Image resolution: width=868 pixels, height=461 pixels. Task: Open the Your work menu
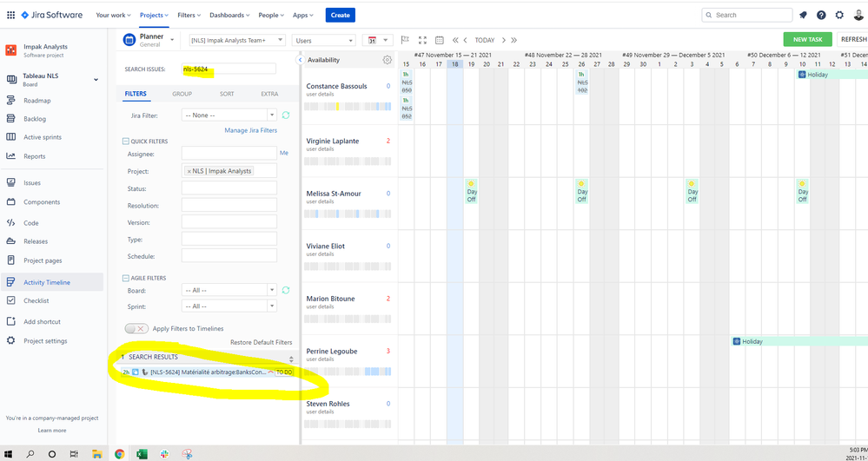click(113, 15)
